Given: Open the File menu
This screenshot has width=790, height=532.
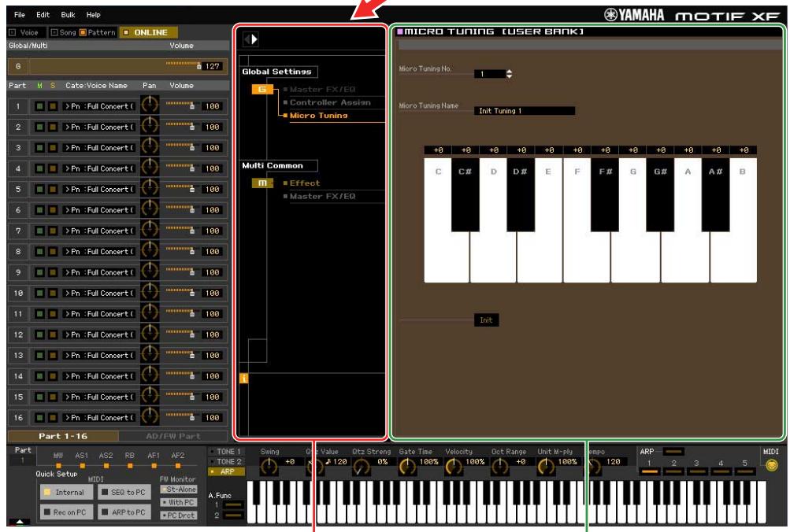Looking at the screenshot, I should point(20,15).
